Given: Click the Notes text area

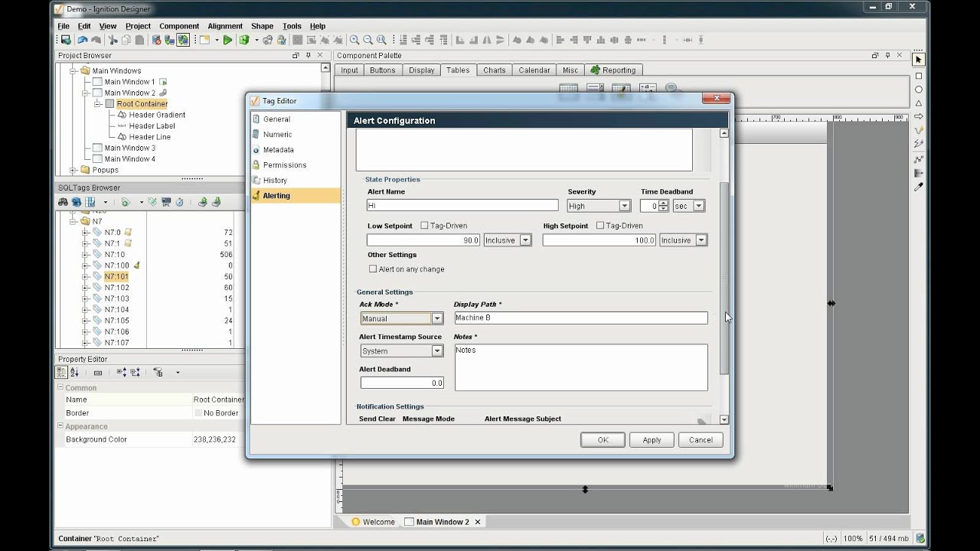Looking at the screenshot, I should 580,367.
